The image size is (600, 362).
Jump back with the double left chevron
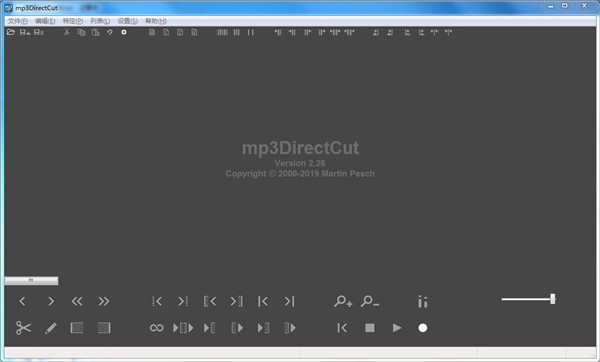tap(77, 302)
